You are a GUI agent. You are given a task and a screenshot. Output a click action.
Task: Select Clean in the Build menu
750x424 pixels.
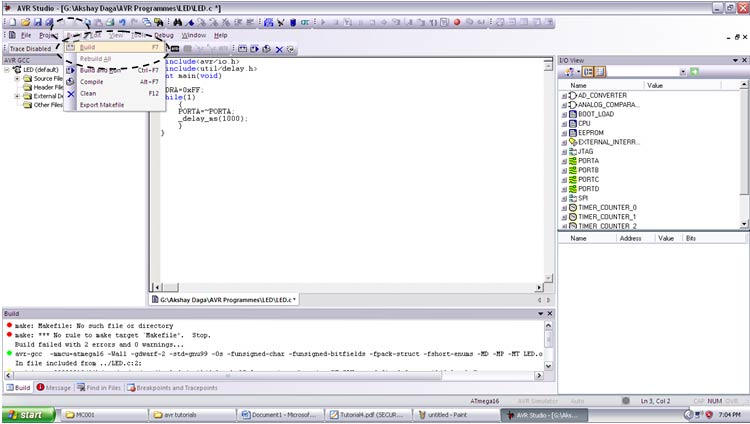tap(115, 94)
